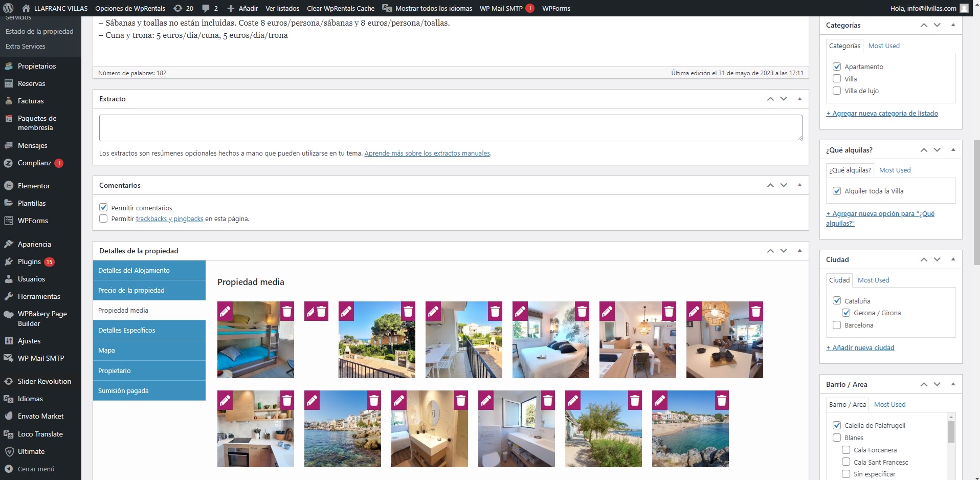Viewport: 980px width, 480px height.
Task: Delete the kitchen photo
Action: click(x=287, y=400)
